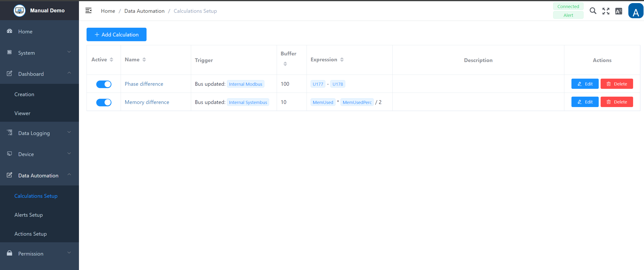Click the sidebar collapse hamburger icon
This screenshot has height=270, width=644.
pyautogui.click(x=88, y=10)
